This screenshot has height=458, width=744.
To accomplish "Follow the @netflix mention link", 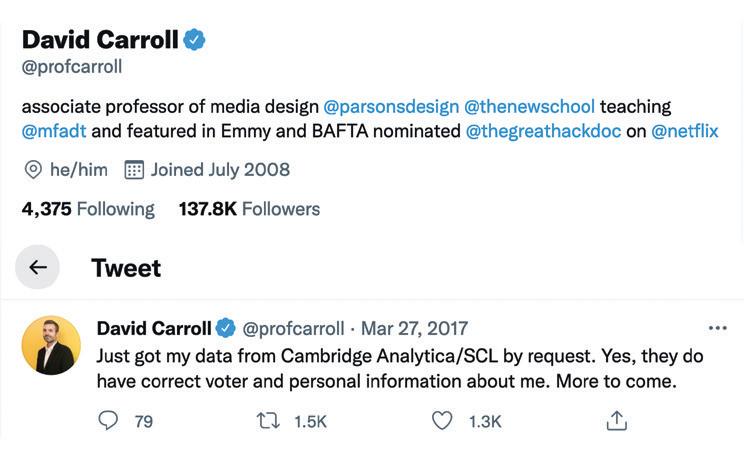I will [x=685, y=131].
